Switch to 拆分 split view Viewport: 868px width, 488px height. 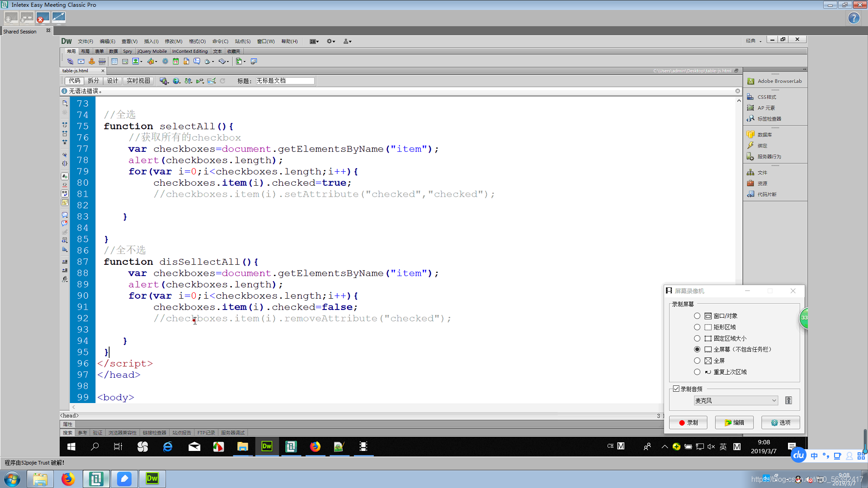tap(93, 81)
